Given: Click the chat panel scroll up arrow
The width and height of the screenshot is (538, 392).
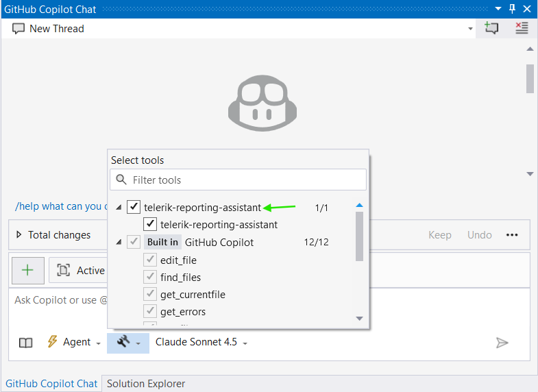Looking at the screenshot, I should point(530,49).
